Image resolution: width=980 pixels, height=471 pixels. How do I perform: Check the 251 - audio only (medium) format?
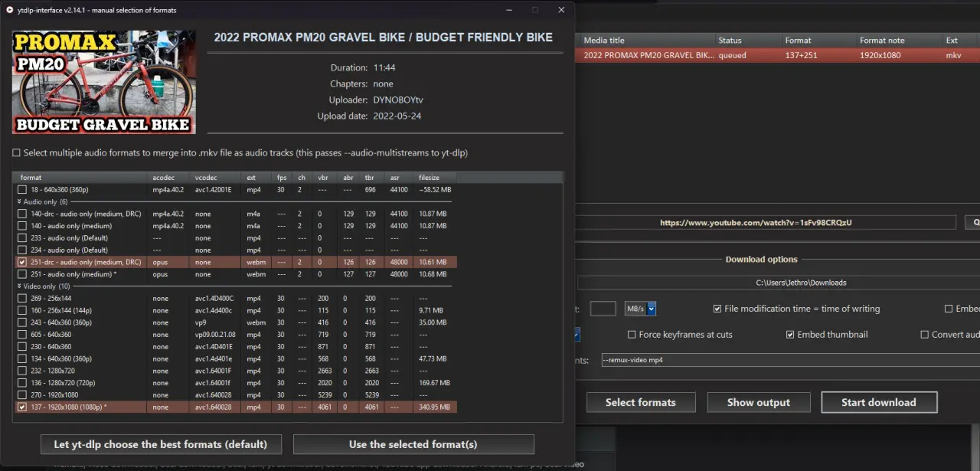click(22, 274)
